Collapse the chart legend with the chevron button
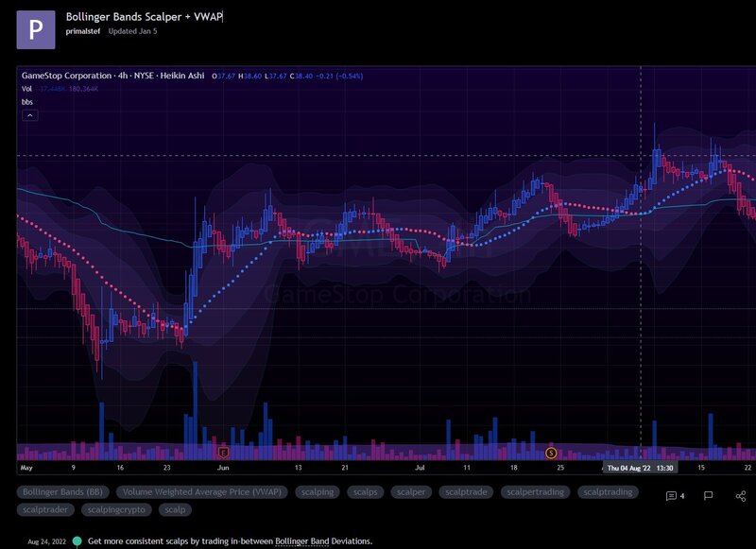 pos(30,115)
